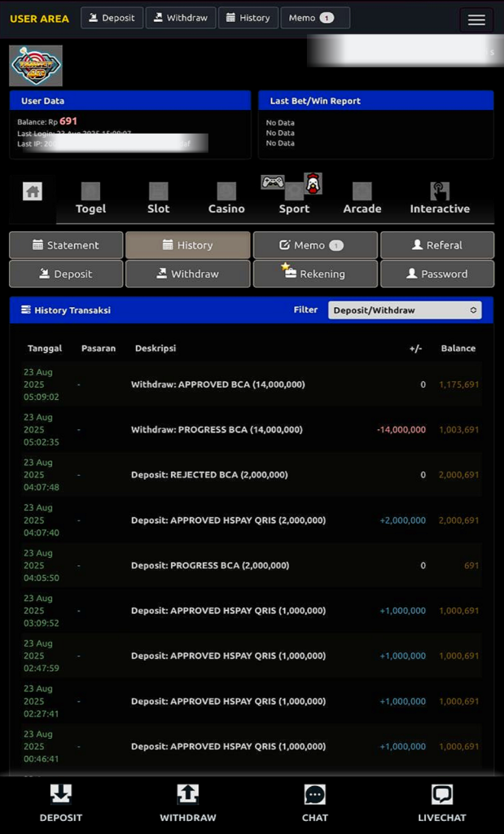
Task: Expand the Deposit/Withdraw filter dropdown
Action: 405,310
